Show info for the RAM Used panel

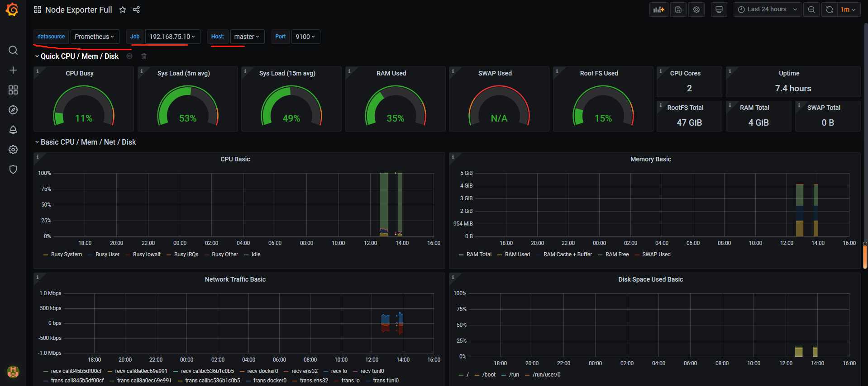coord(349,71)
